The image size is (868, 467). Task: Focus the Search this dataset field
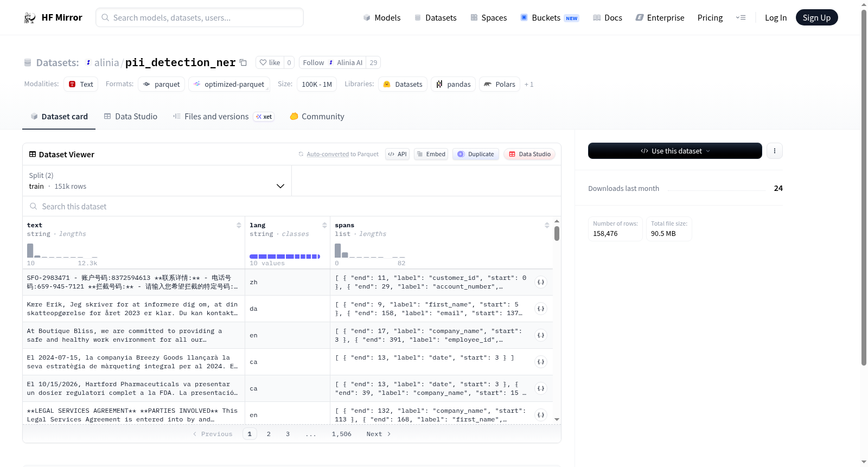pyautogui.click(x=292, y=206)
